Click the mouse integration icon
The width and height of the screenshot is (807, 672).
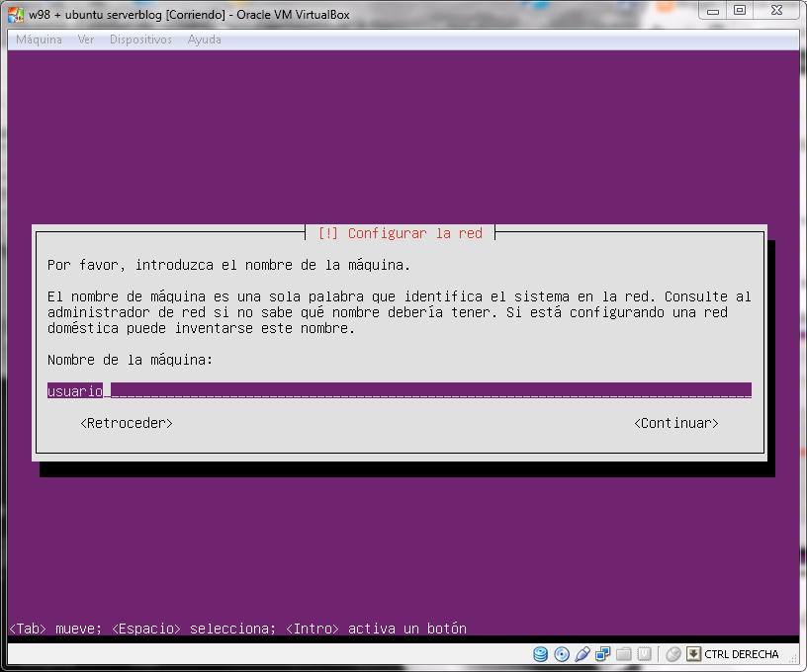(673, 654)
